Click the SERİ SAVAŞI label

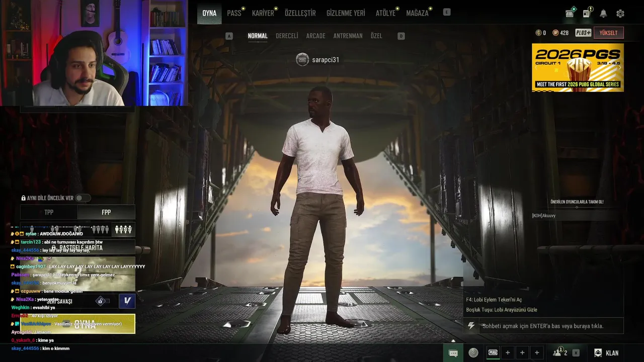(x=59, y=301)
